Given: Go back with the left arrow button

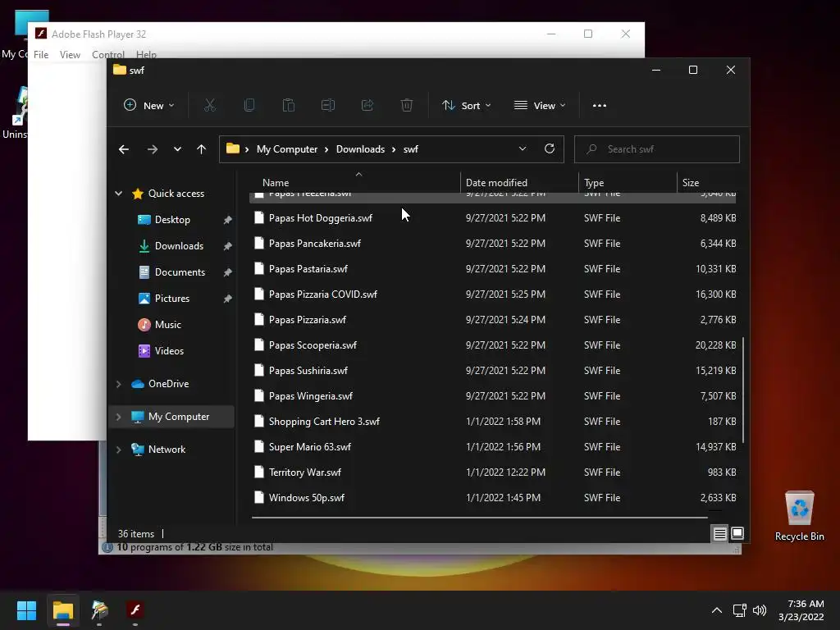Looking at the screenshot, I should (124, 149).
